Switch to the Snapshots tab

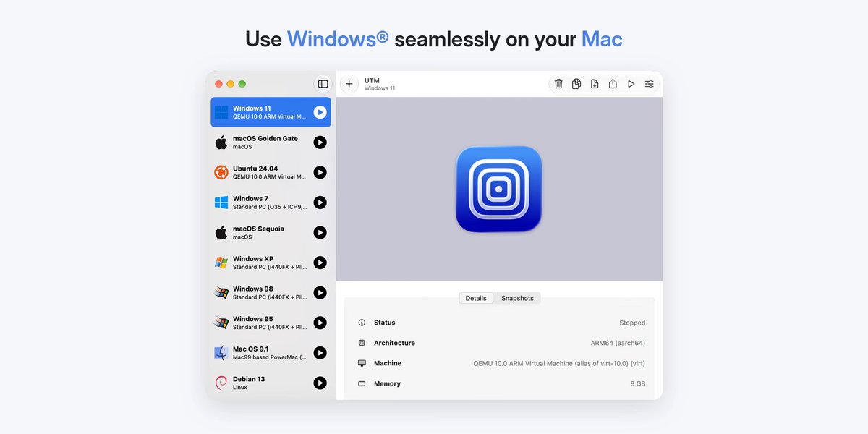tap(517, 298)
